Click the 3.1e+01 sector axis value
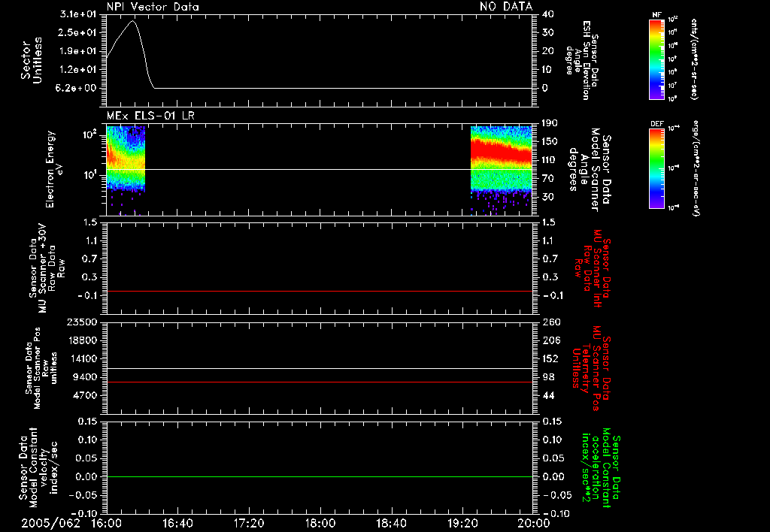Viewport: 770px width, 532px height. coord(77,14)
